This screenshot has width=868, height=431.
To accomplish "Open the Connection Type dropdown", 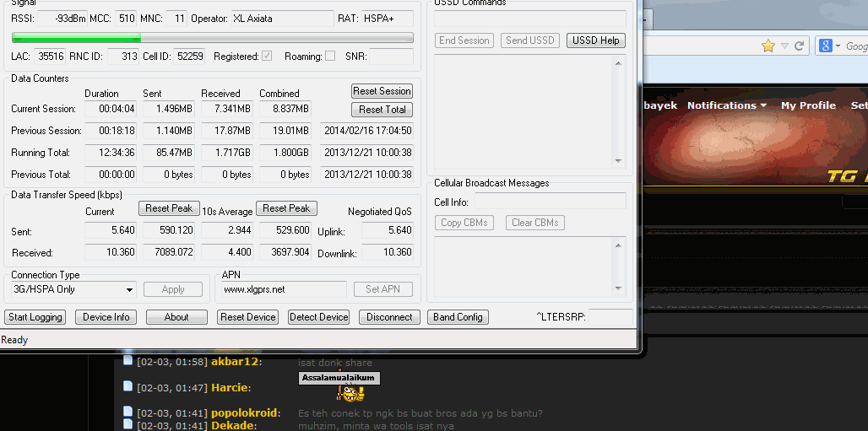I will [x=73, y=289].
